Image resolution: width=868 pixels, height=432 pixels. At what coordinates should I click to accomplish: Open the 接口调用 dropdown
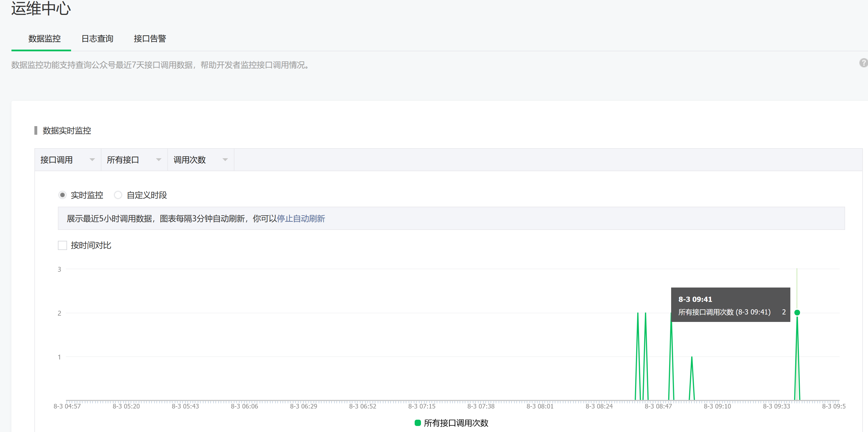point(67,160)
